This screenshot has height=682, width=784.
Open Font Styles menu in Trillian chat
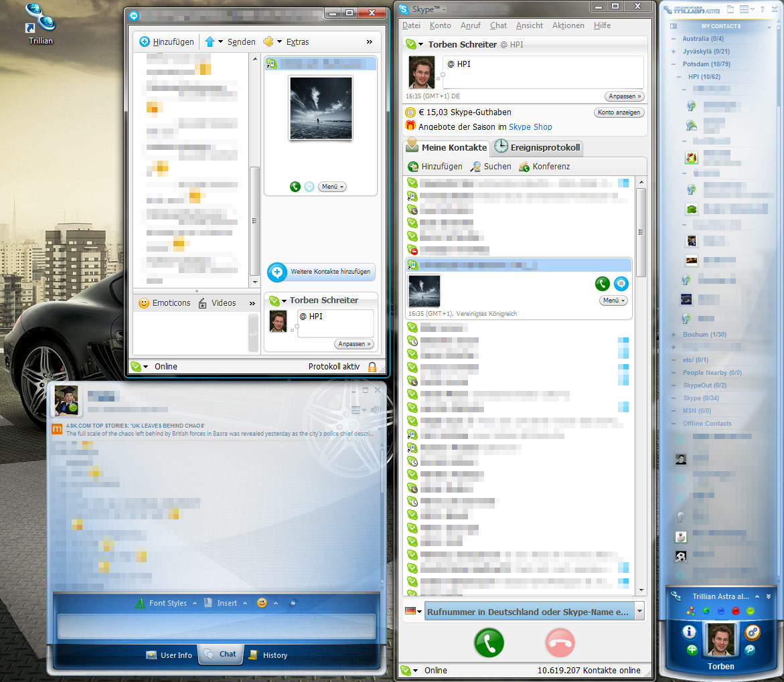point(165,603)
